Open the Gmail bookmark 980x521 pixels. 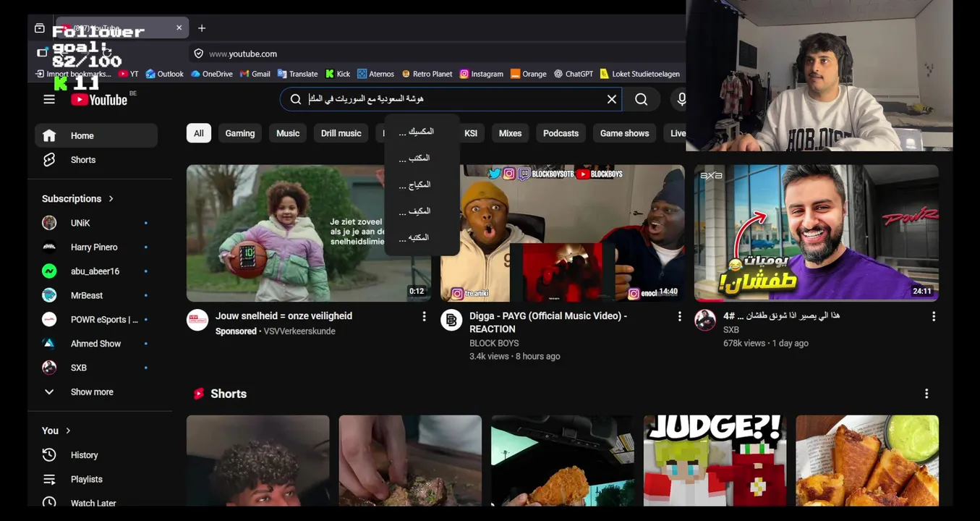255,74
